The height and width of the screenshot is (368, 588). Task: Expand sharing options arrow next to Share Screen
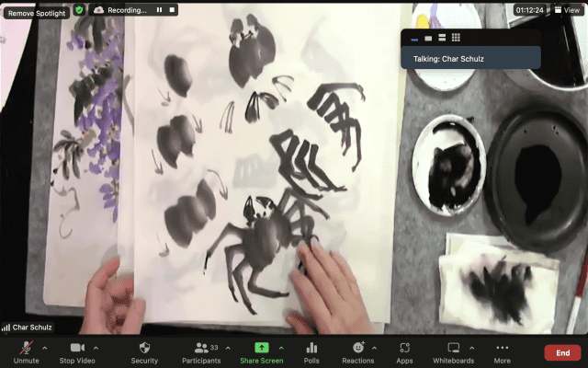281,348
